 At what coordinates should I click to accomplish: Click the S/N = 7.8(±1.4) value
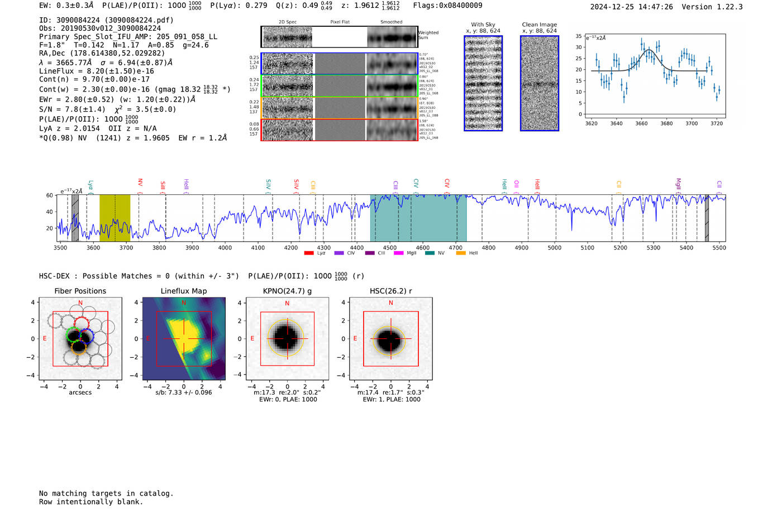(108, 109)
